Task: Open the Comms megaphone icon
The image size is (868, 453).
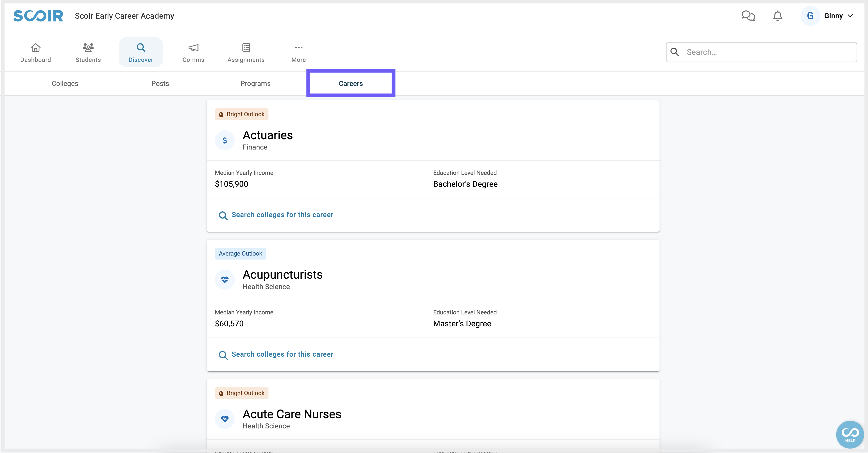Action: click(193, 47)
